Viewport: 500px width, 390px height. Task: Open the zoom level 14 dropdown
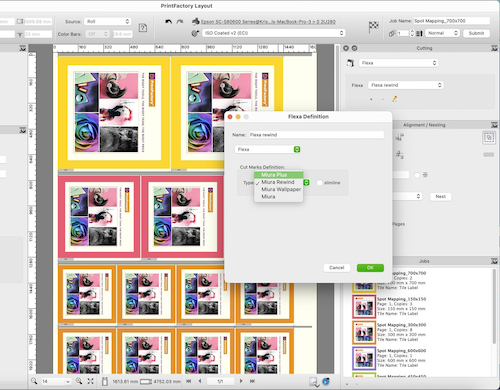pyautogui.click(x=55, y=381)
